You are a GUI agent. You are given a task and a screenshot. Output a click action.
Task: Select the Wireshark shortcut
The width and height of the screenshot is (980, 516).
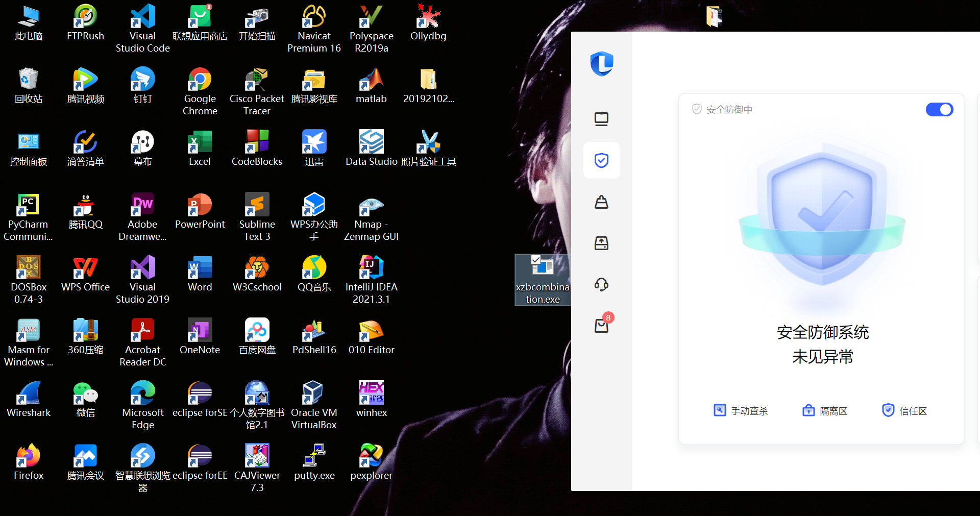[29, 400]
